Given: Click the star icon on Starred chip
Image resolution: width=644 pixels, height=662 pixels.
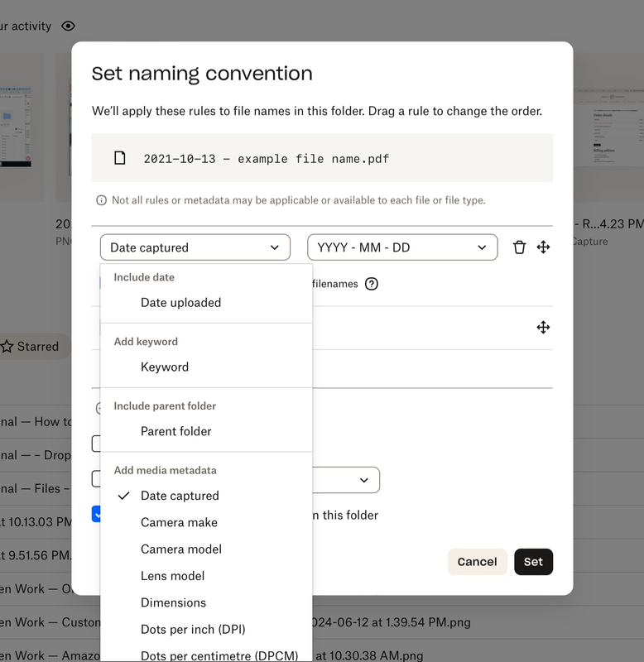Looking at the screenshot, I should tap(7, 347).
